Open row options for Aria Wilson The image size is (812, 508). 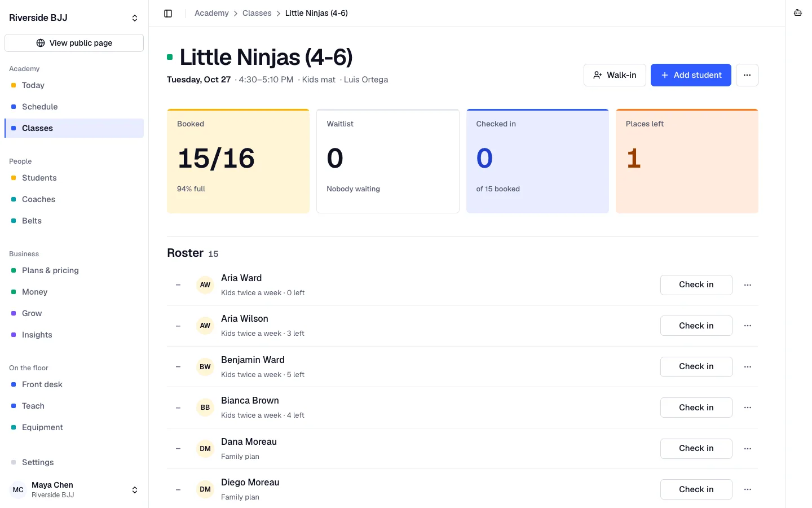[748, 326]
